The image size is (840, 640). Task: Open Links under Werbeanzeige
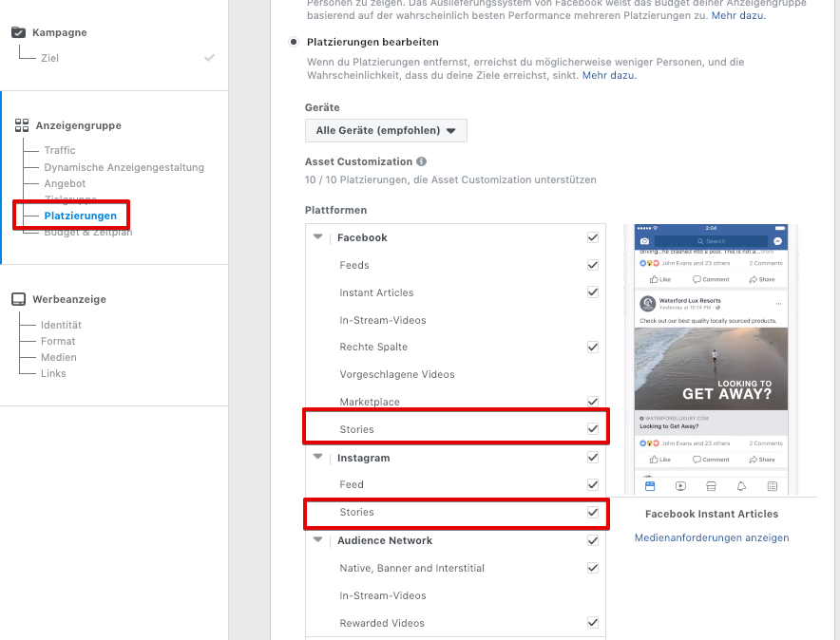[53, 373]
